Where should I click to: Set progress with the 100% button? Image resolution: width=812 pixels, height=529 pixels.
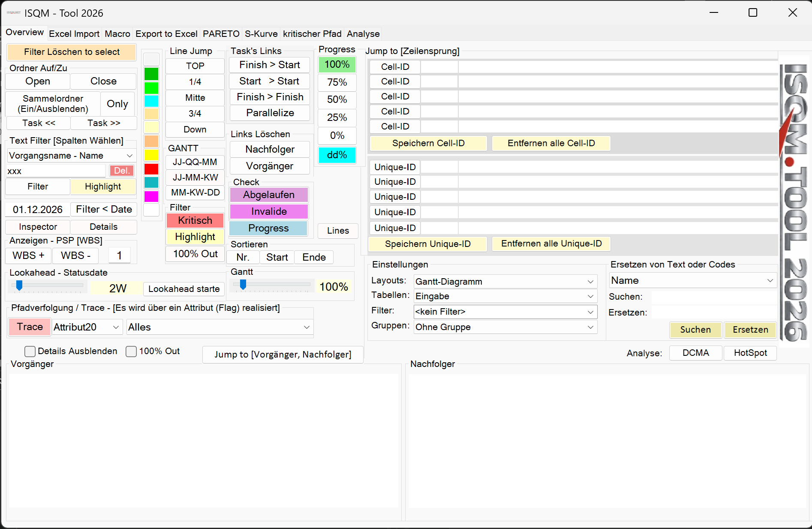click(x=337, y=65)
